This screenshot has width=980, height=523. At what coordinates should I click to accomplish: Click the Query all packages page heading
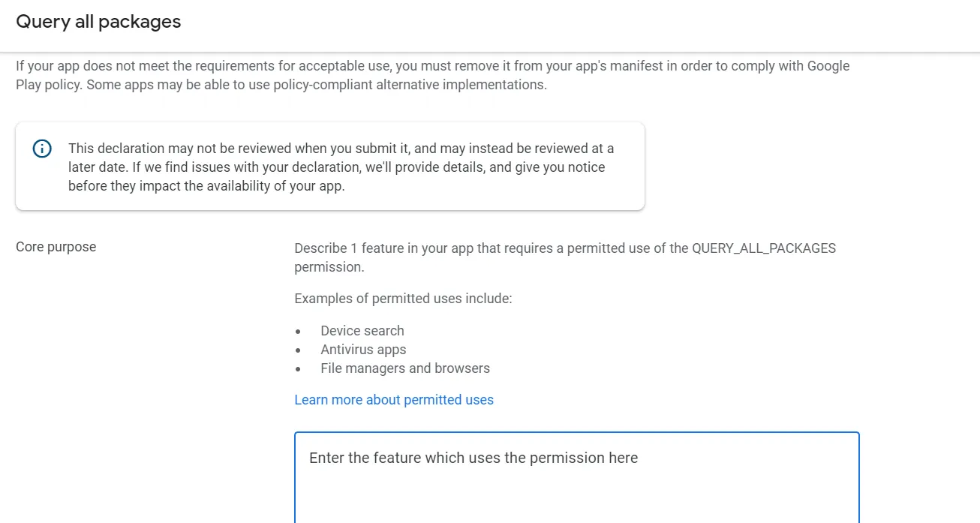tap(98, 22)
